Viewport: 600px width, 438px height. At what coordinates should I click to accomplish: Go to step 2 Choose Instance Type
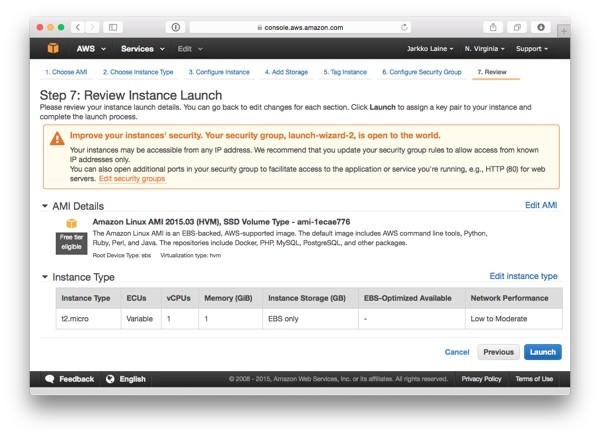point(138,72)
